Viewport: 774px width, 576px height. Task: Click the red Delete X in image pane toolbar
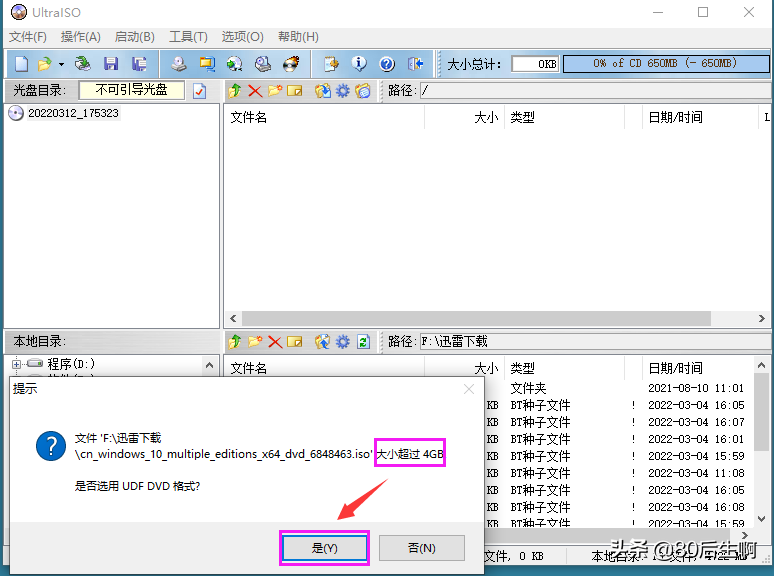[x=255, y=91]
